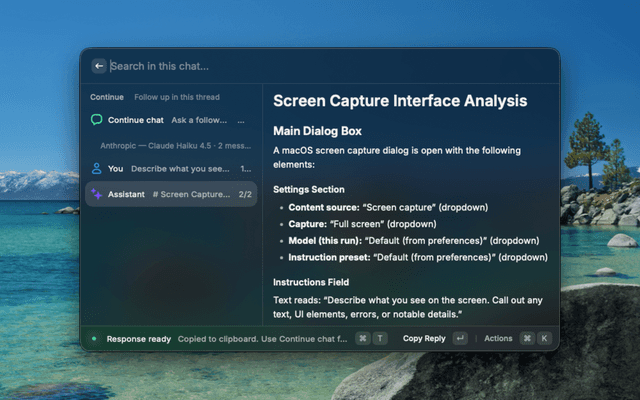Open the ellipsis on Continue chat row

point(241,120)
